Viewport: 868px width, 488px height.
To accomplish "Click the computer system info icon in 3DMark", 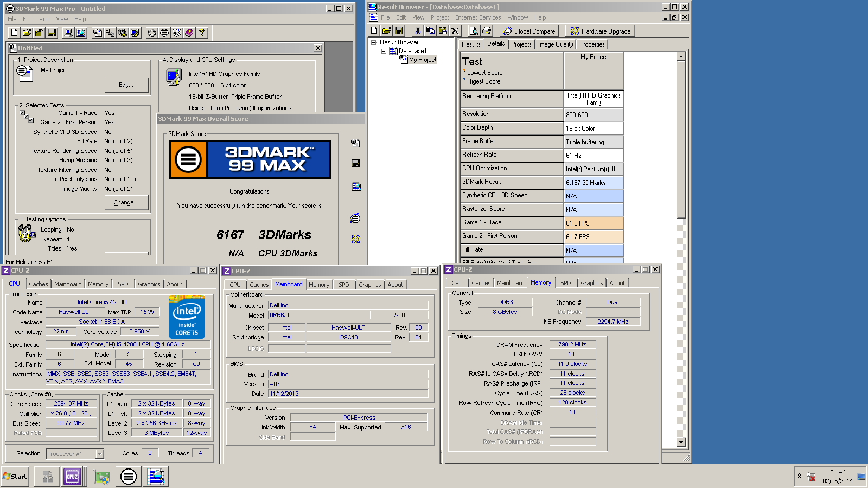I will (x=68, y=33).
